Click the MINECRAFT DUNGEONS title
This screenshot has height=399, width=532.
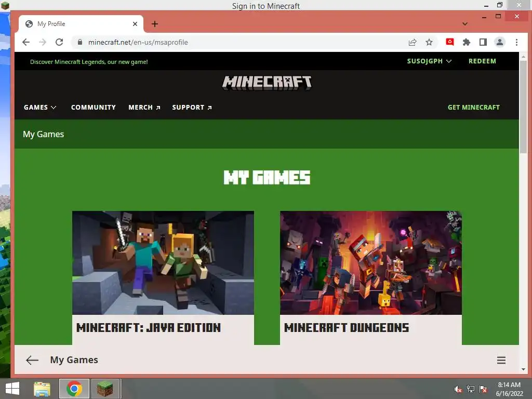347,327
